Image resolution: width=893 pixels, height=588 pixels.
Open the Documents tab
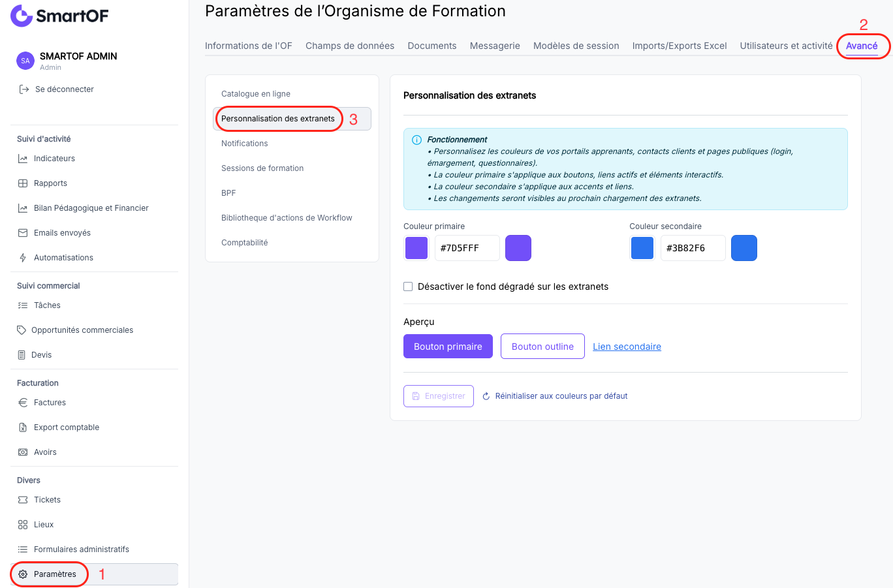pyautogui.click(x=432, y=46)
